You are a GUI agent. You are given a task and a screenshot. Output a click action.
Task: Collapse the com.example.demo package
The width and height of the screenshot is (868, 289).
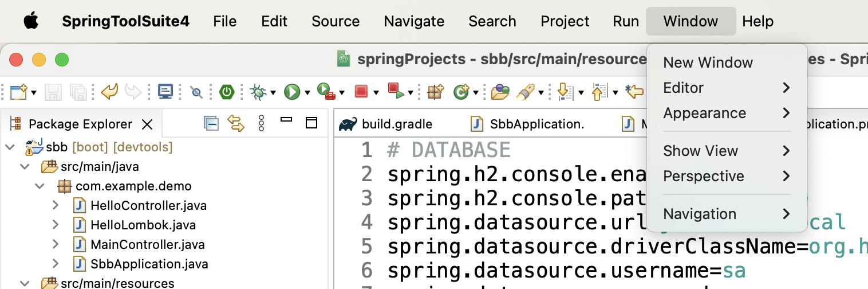point(40,186)
